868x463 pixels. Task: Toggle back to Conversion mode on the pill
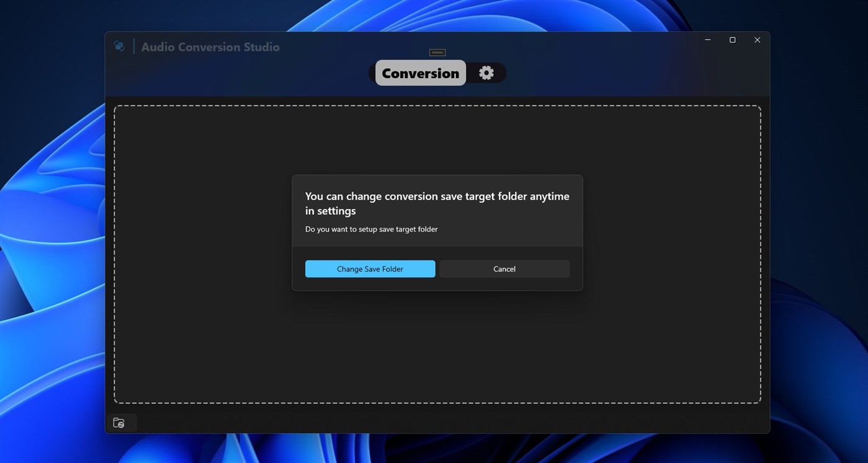point(420,73)
